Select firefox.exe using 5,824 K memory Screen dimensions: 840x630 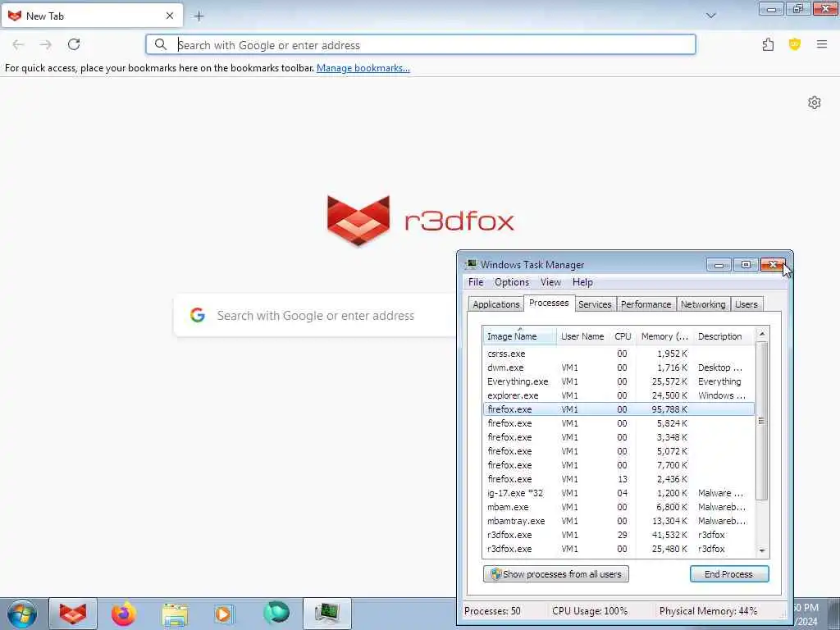pos(619,423)
